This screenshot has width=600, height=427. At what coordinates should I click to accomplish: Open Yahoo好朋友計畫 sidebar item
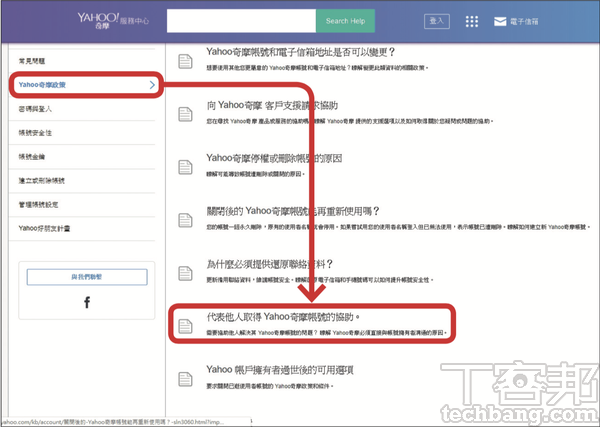pos(44,228)
